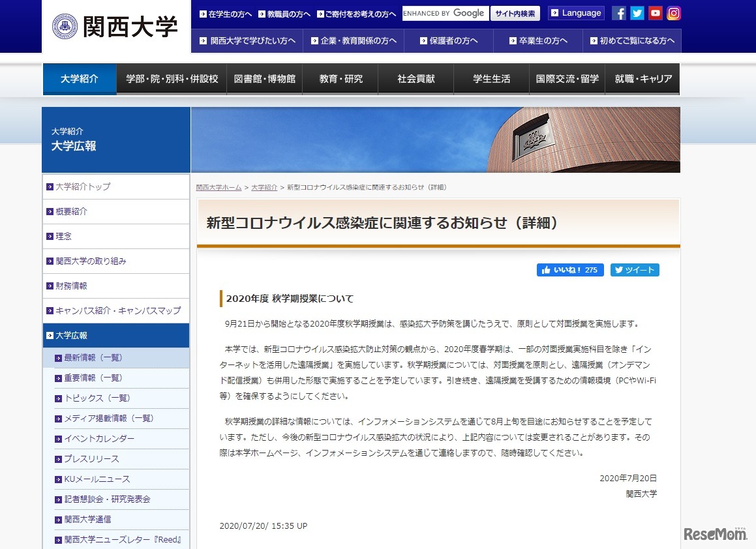756x549 pixels.
Task: Click the ツイート share button
Action: [635, 269]
